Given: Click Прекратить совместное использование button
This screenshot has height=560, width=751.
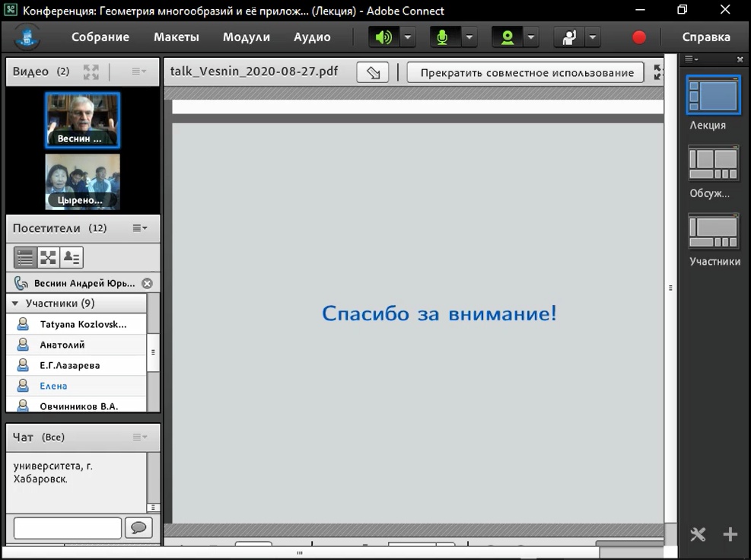Looking at the screenshot, I should (527, 73).
